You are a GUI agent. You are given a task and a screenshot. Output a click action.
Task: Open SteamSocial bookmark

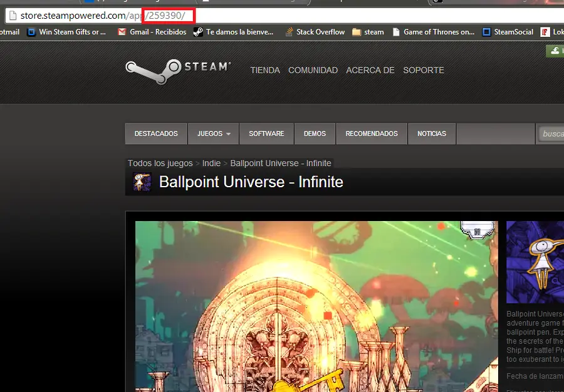[x=508, y=32]
